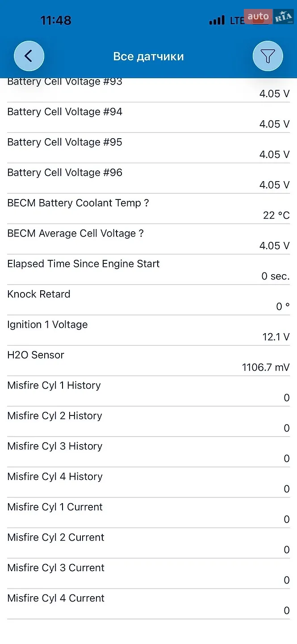The width and height of the screenshot is (297, 644).
Task: Open the Knock Retard sensor row
Action: (148, 300)
